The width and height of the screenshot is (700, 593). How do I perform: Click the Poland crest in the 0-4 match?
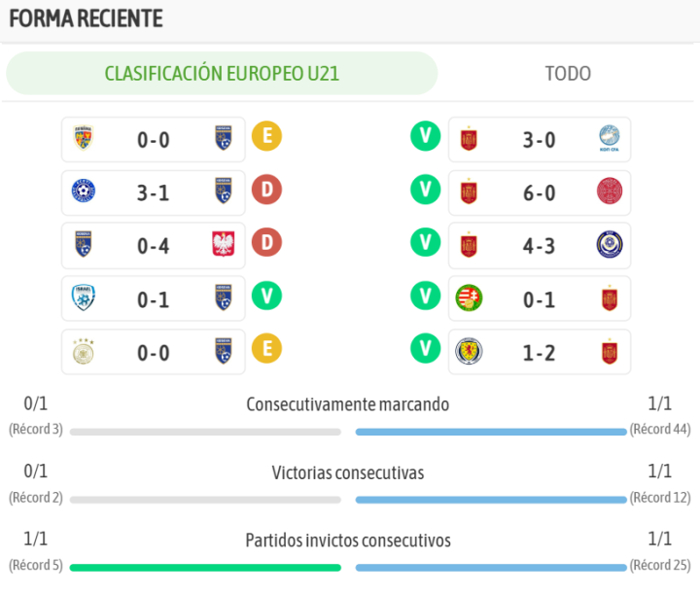click(224, 245)
